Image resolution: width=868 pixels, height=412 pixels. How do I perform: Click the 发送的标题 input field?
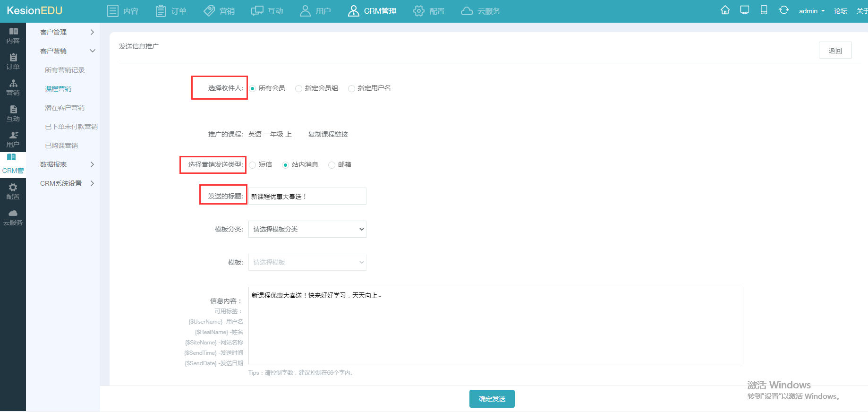[x=307, y=196]
